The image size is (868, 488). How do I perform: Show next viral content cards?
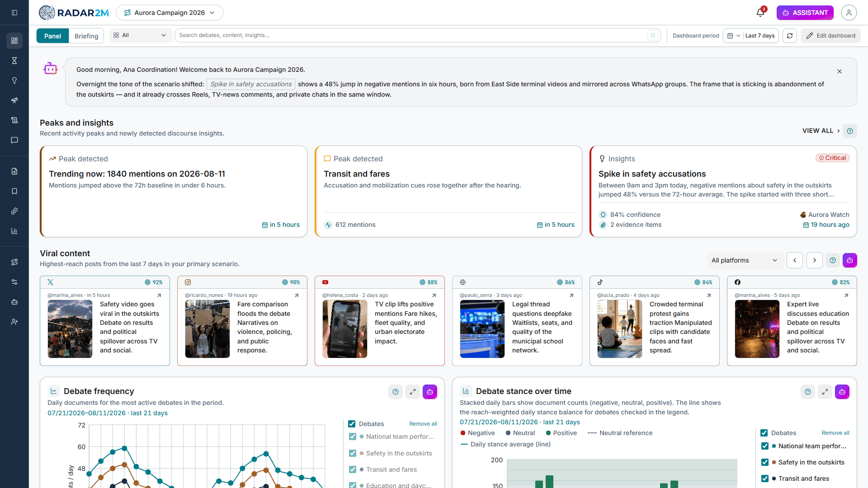pyautogui.click(x=815, y=260)
